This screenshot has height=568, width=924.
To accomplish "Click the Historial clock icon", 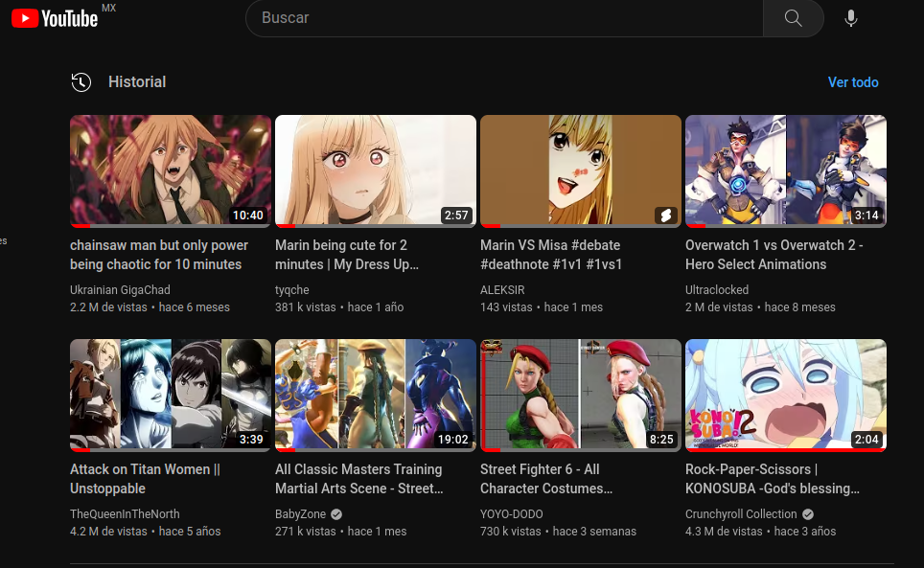I will point(81,81).
